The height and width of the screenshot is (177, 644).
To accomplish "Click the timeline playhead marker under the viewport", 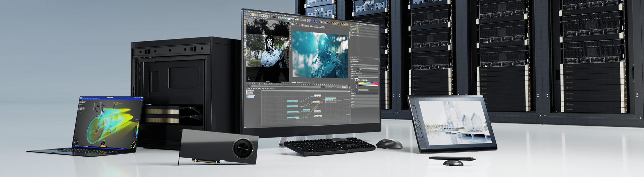I will pyautogui.click(x=252, y=83).
